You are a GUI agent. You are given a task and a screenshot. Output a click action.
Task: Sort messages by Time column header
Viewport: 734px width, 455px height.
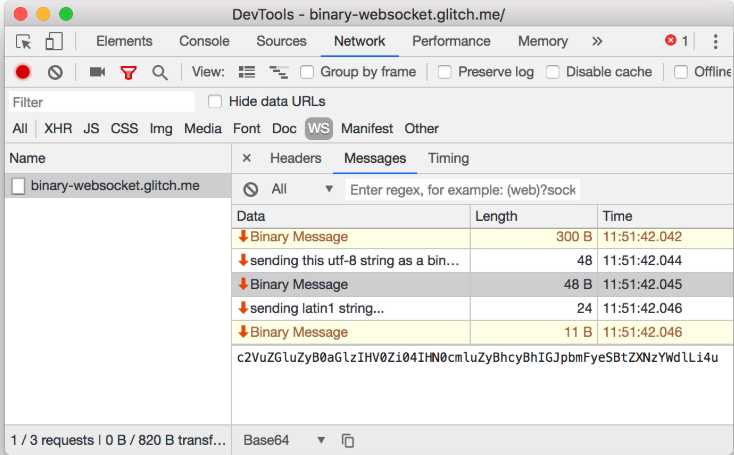(666, 216)
